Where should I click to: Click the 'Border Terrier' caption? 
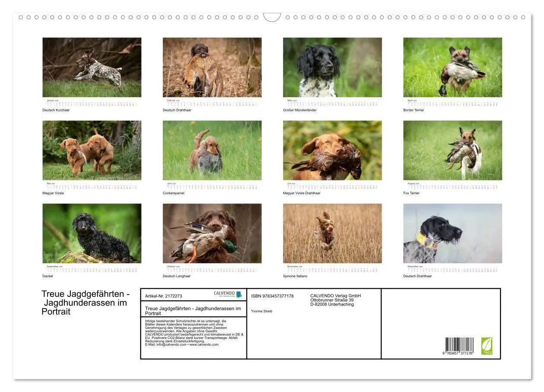(x=414, y=110)
